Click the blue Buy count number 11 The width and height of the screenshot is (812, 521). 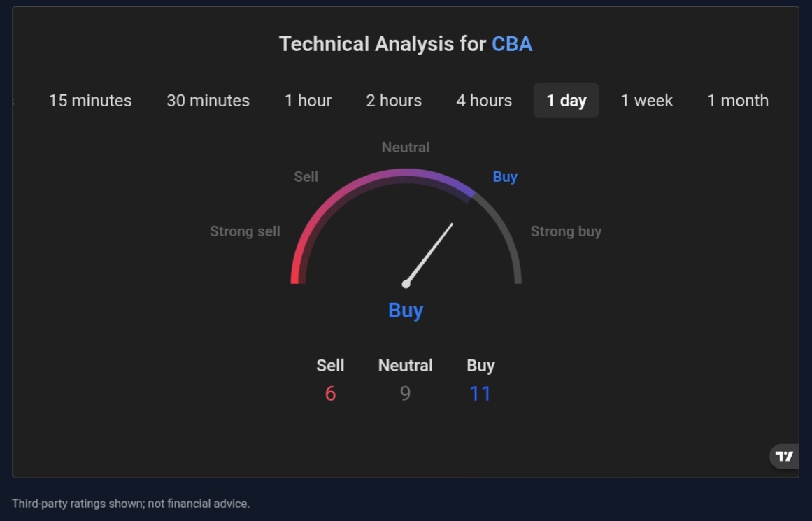click(480, 394)
